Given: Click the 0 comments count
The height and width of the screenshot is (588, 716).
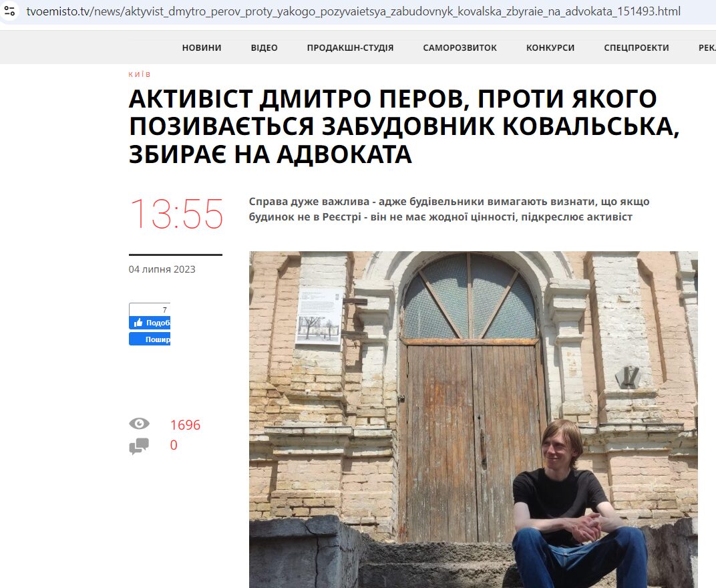Looking at the screenshot, I should click(174, 445).
